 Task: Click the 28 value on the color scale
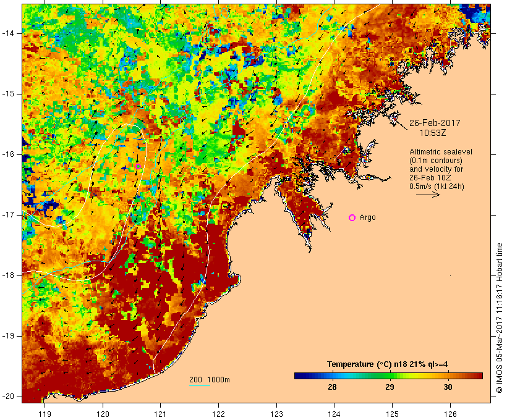click(332, 387)
